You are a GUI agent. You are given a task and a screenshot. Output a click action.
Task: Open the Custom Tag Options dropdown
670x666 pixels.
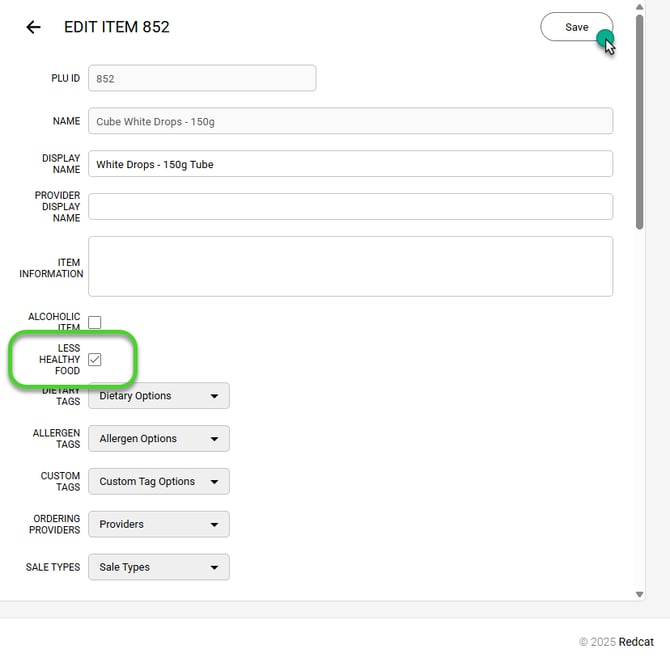[x=159, y=481]
